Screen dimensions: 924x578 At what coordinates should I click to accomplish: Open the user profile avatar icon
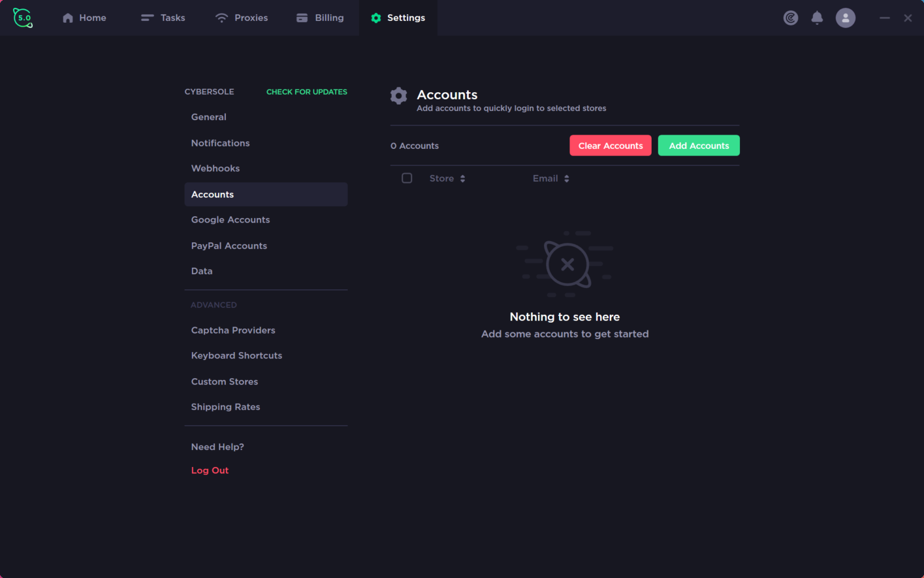tap(846, 18)
